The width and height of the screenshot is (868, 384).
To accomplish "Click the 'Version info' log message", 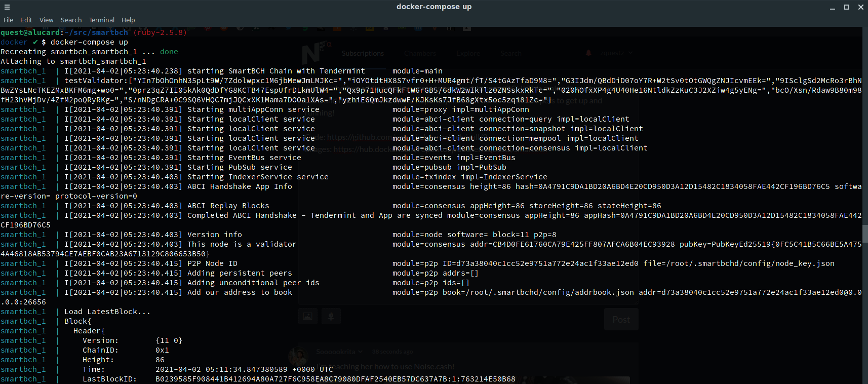I will pos(215,235).
